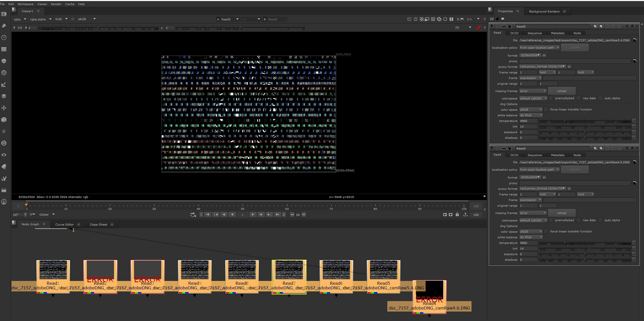
Task: Open the Merge layers toolbar icon
Action: click(x=4, y=96)
